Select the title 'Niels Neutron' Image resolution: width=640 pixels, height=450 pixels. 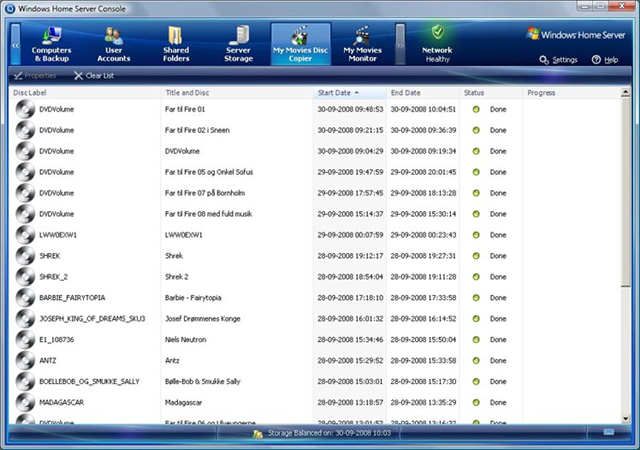click(x=185, y=340)
